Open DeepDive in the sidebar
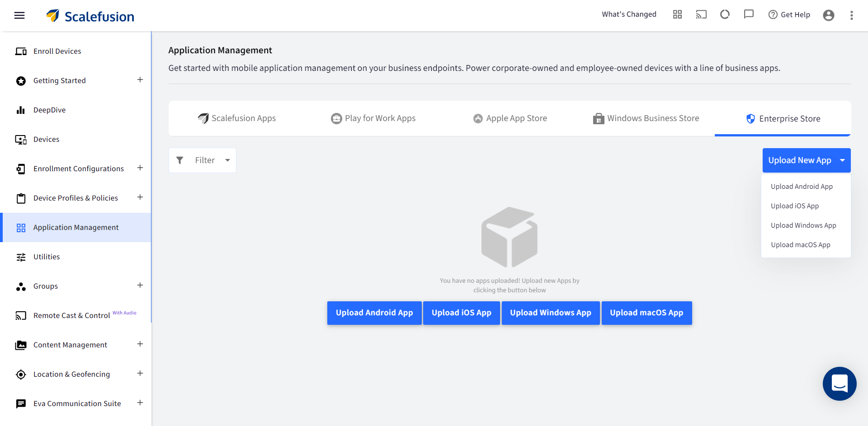 (x=50, y=110)
